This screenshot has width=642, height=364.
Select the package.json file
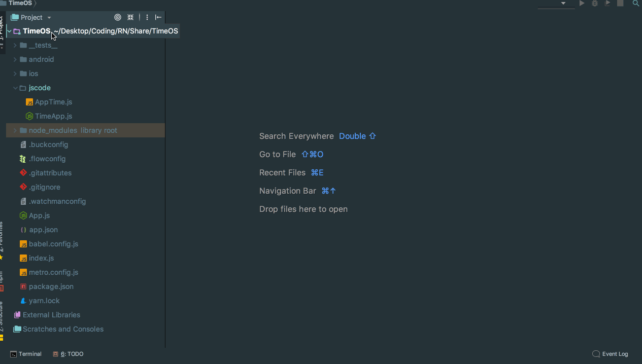(x=51, y=286)
